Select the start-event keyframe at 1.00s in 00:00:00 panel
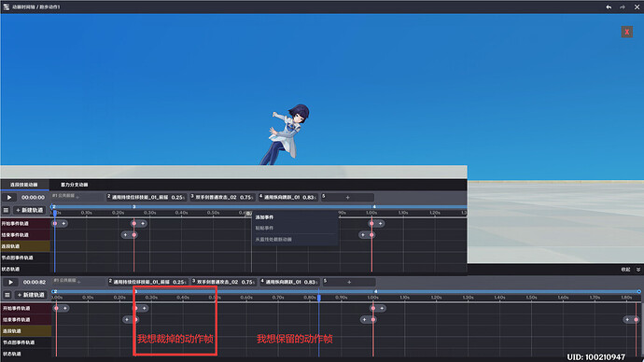This screenshot has width=644, height=362. click(371, 223)
